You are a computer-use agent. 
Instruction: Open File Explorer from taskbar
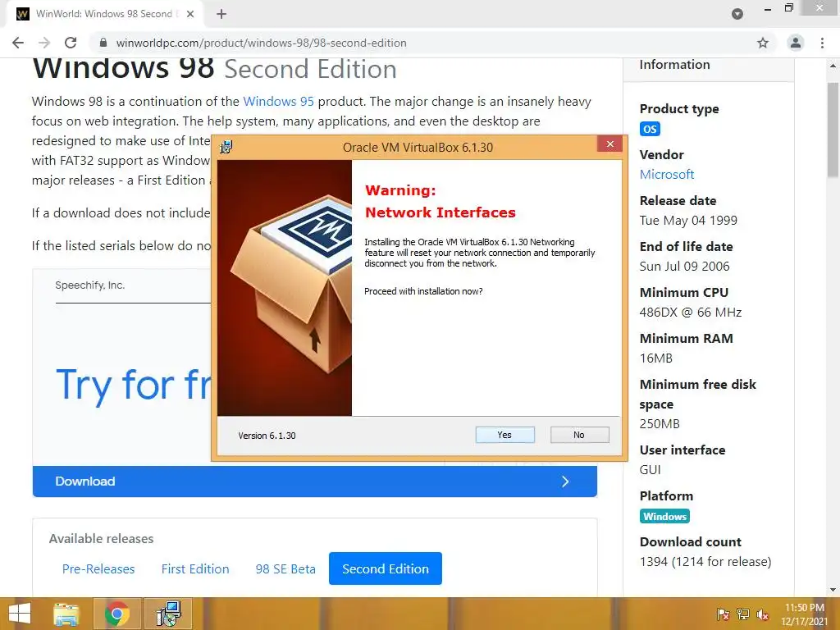pos(66,614)
